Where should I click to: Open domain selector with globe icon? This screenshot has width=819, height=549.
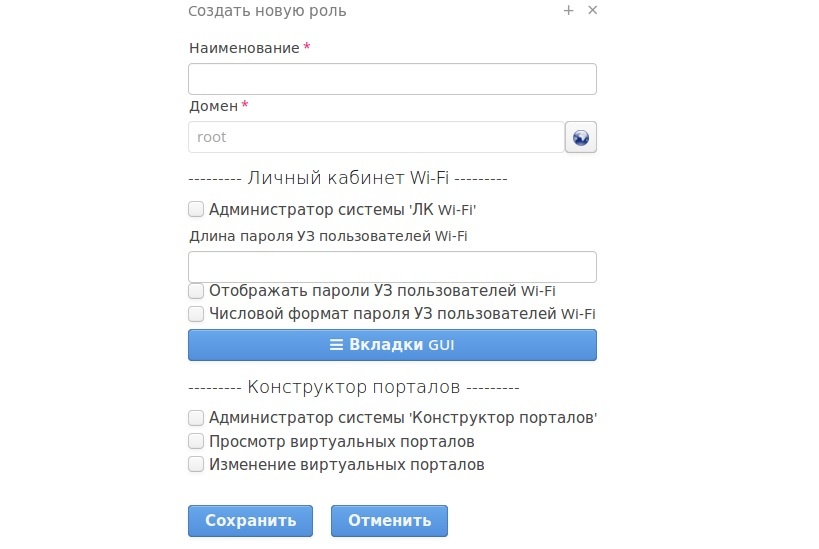(581, 138)
